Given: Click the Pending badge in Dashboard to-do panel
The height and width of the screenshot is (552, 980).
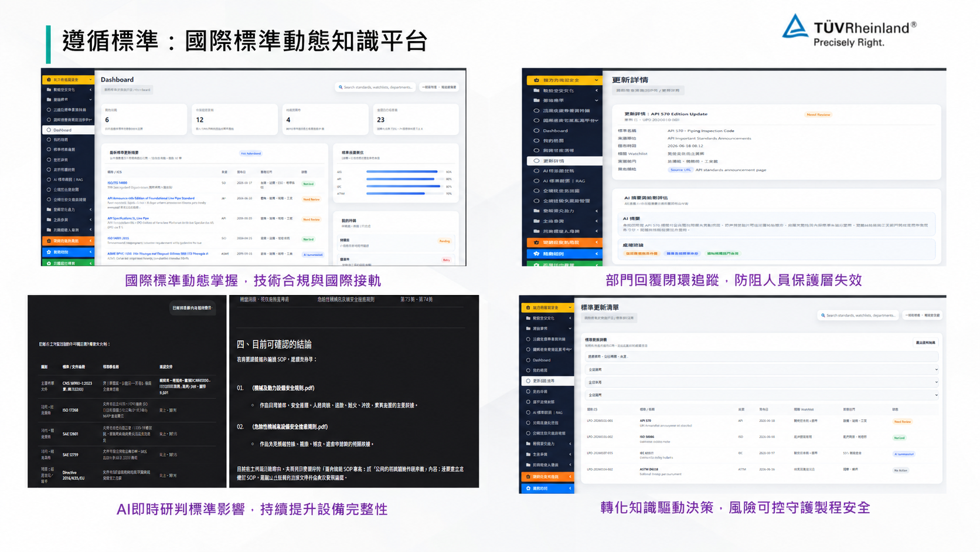Looking at the screenshot, I should (x=445, y=241).
